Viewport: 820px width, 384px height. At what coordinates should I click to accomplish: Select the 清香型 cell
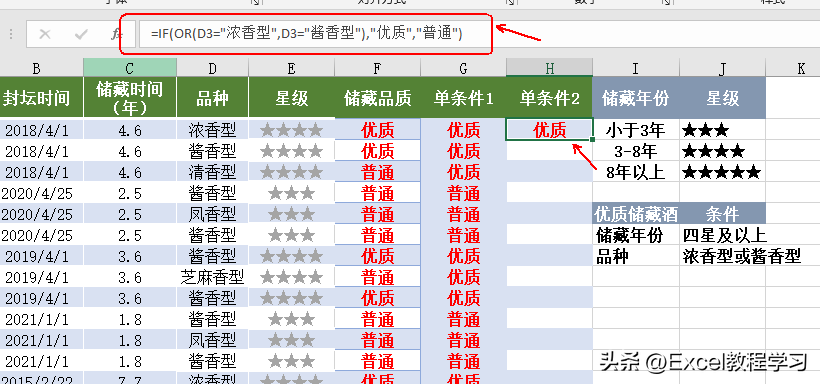tap(212, 172)
